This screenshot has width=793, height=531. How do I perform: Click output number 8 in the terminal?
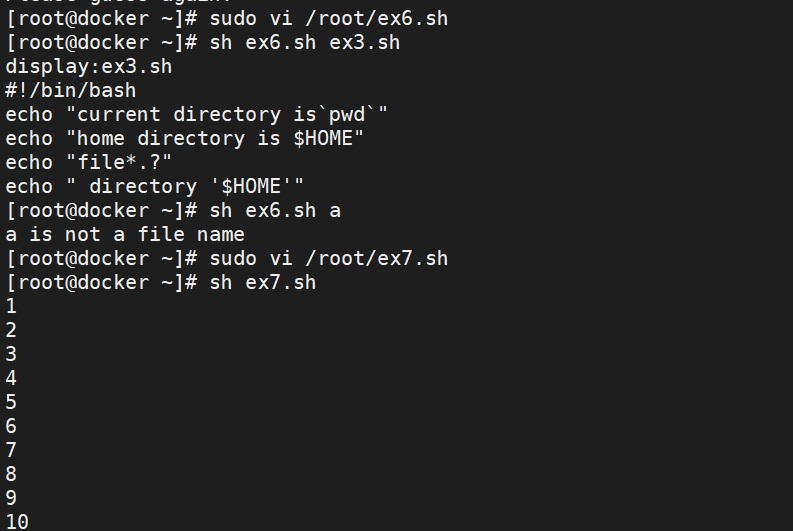(x=11, y=474)
